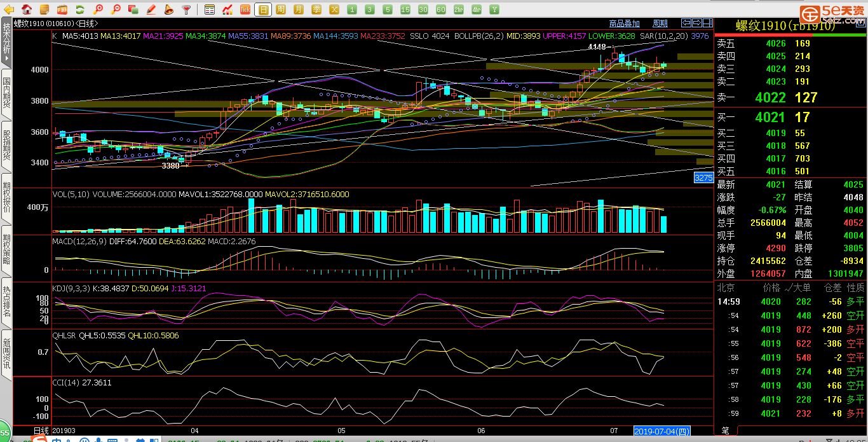Open the orange notebook icon in toolbar
The width and height of the screenshot is (868, 442).
(x=44, y=10)
